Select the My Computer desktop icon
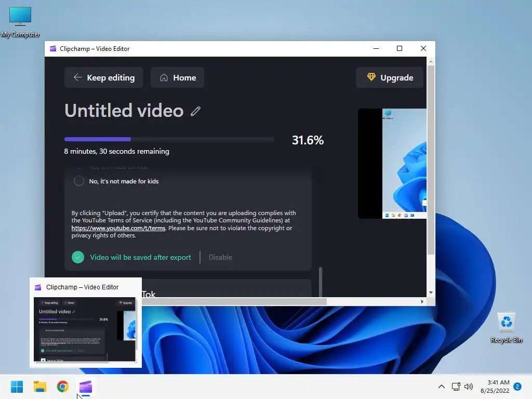The image size is (532, 399). coord(20,22)
